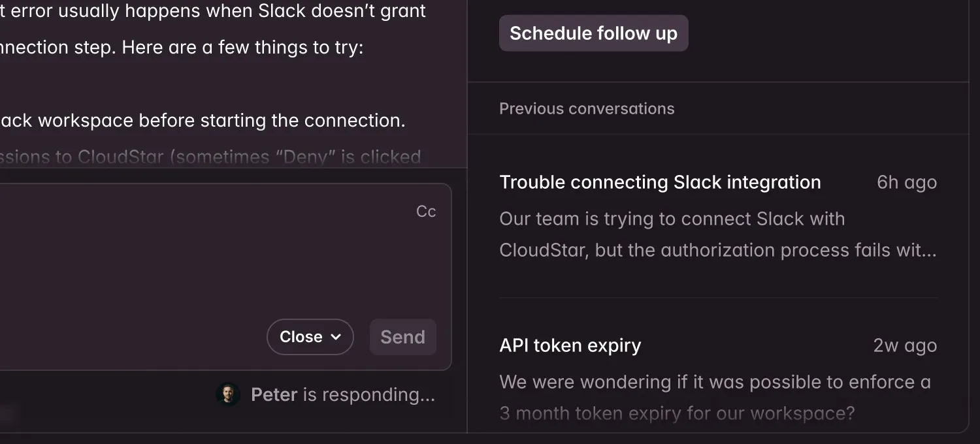Expand the chevron on the Close button

(x=336, y=337)
